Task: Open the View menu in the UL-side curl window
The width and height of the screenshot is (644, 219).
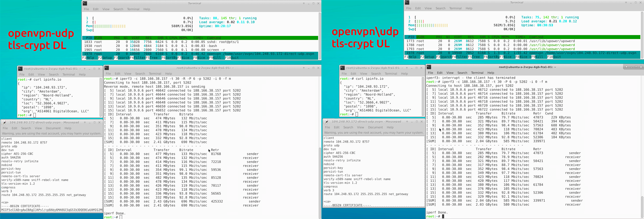Action: [363, 74]
